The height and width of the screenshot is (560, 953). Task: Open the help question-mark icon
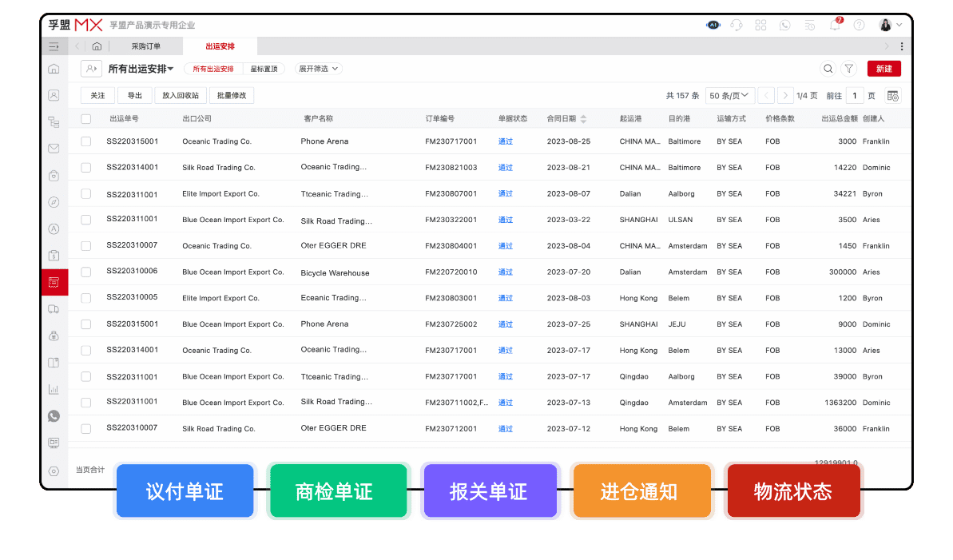(859, 25)
